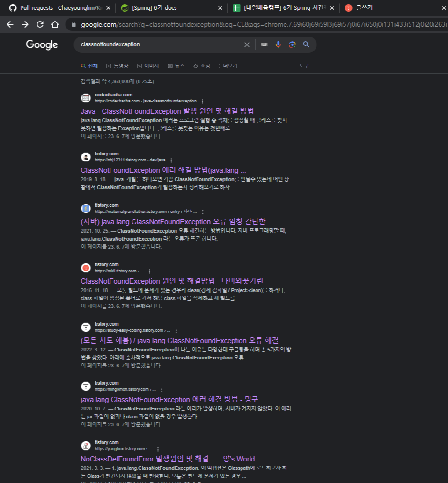Close the 글쓰기 browser tab
This screenshot has width=448, height=483.
click(444, 8)
